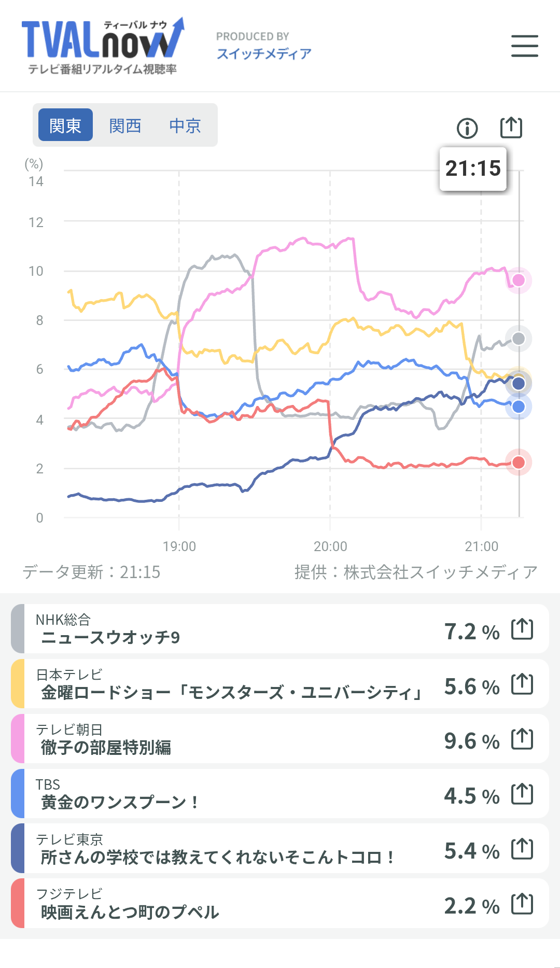Screen dimensions: 560x968
Task: Switch to the 中京 region tab
Action: click(x=185, y=125)
